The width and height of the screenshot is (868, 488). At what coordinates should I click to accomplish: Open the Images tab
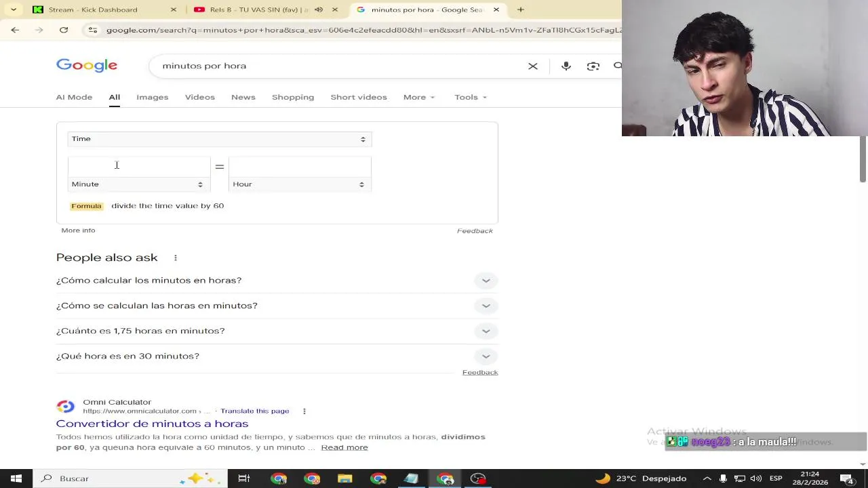[x=152, y=97]
